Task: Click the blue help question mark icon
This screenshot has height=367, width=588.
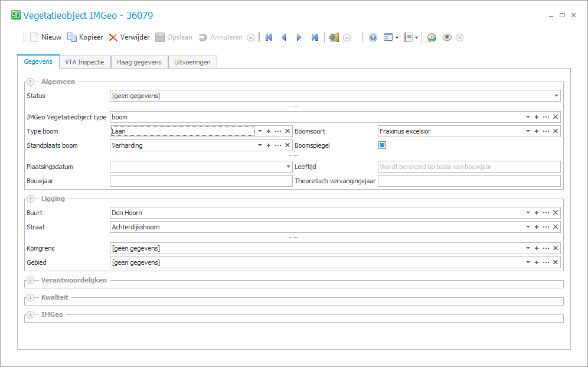Action: tap(373, 37)
